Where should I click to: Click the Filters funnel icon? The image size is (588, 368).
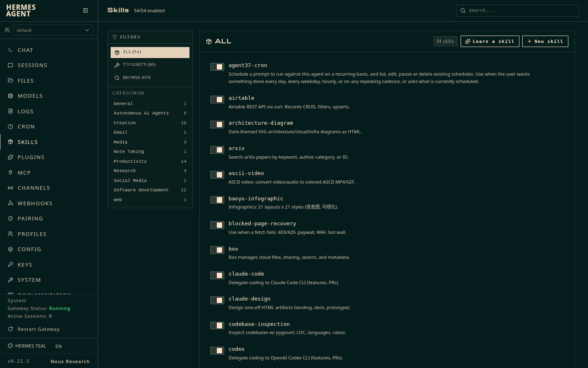click(x=115, y=37)
